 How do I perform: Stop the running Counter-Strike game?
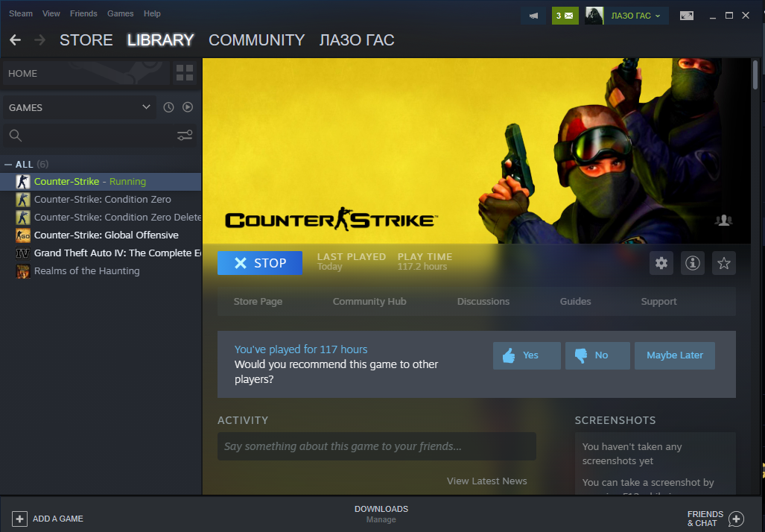[x=260, y=263]
